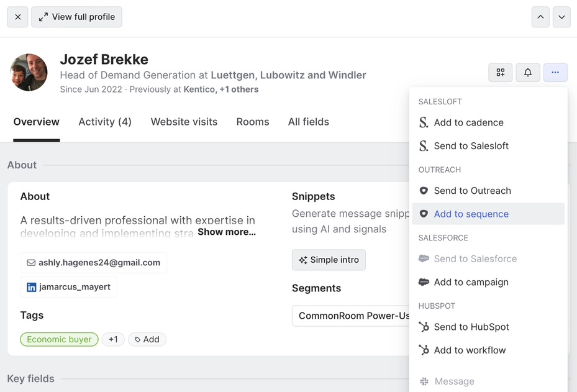Image resolution: width=577 pixels, height=392 pixels.
Task: Open the Website visits tab
Action: pyautogui.click(x=184, y=122)
